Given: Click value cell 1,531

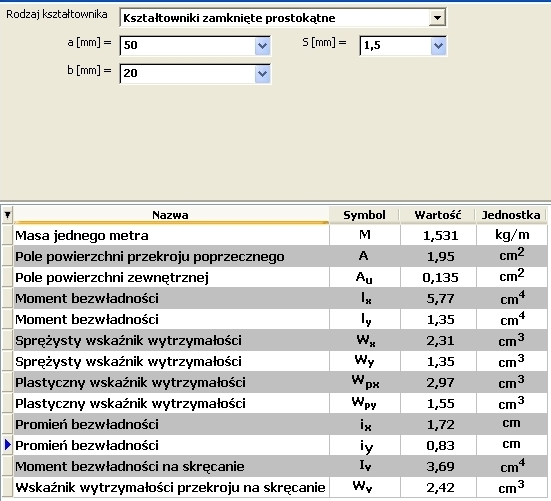Looking at the screenshot, I should (438, 235).
